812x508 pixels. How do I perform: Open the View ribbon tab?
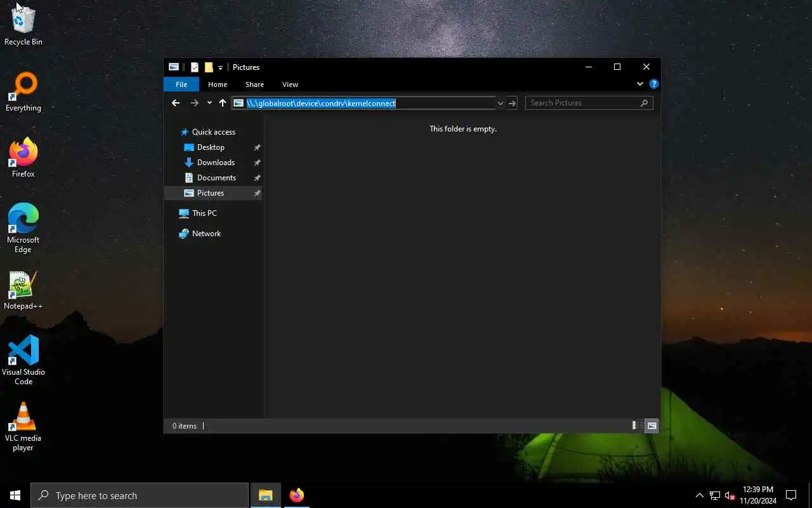click(290, 84)
